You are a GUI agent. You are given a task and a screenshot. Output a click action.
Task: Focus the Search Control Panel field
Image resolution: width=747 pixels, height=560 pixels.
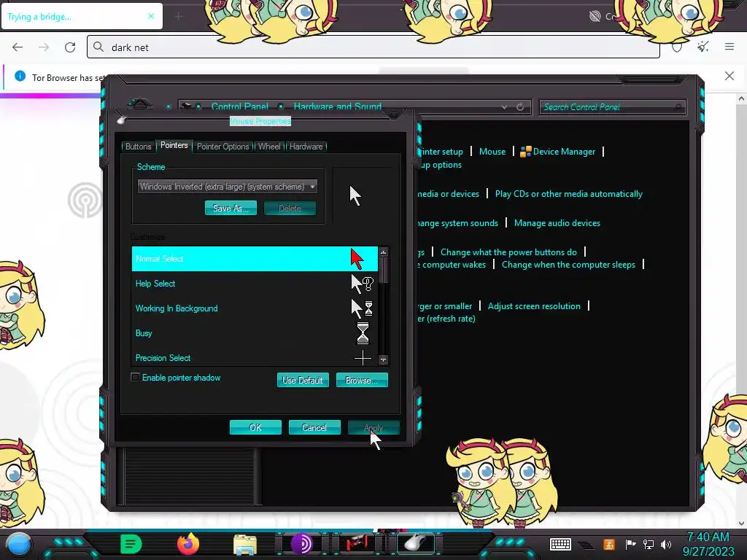pos(612,107)
